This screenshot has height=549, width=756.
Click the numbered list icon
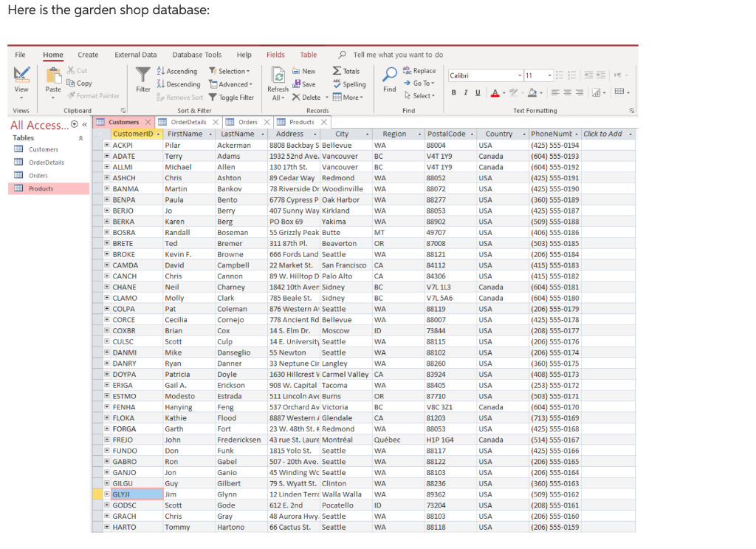(572, 75)
